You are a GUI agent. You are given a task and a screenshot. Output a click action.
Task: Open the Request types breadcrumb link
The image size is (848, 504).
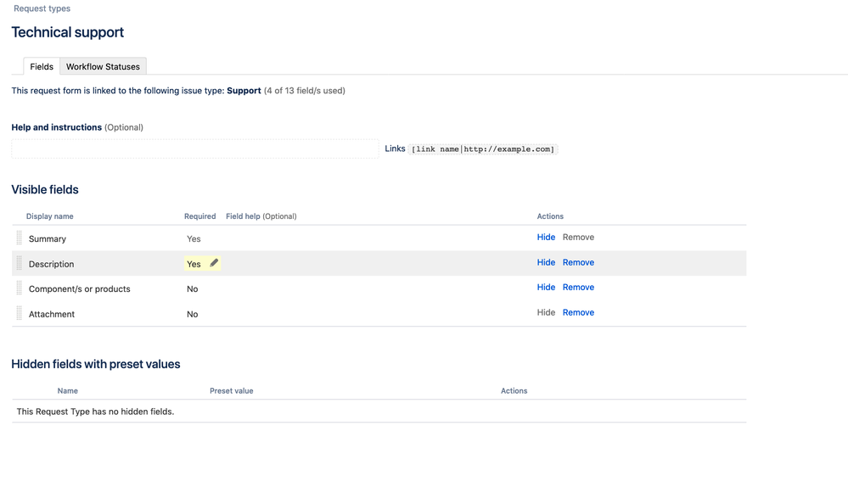pyautogui.click(x=42, y=8)
